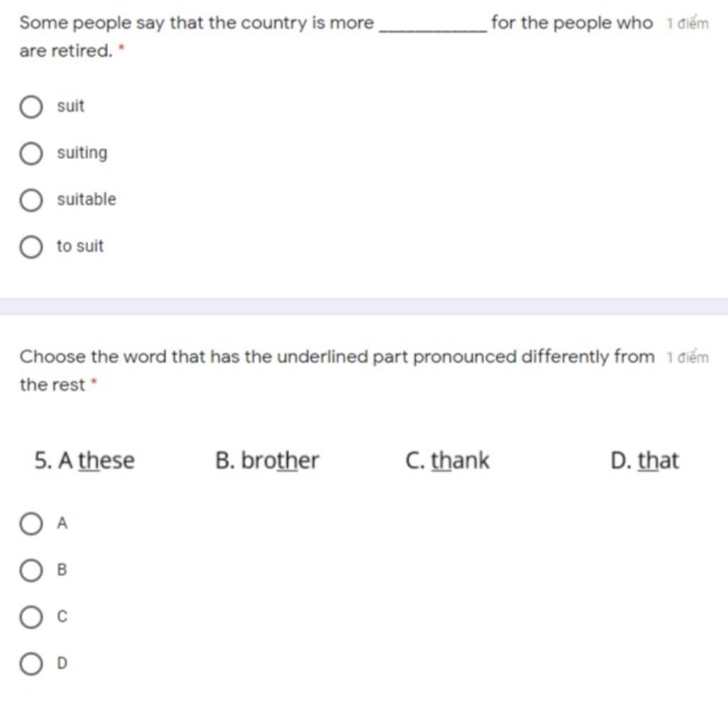Click the blank line in the country sentence
Image resolution: width=728 pixels, height=703 pixels.
pyautogui.click(x=433, y=31)
